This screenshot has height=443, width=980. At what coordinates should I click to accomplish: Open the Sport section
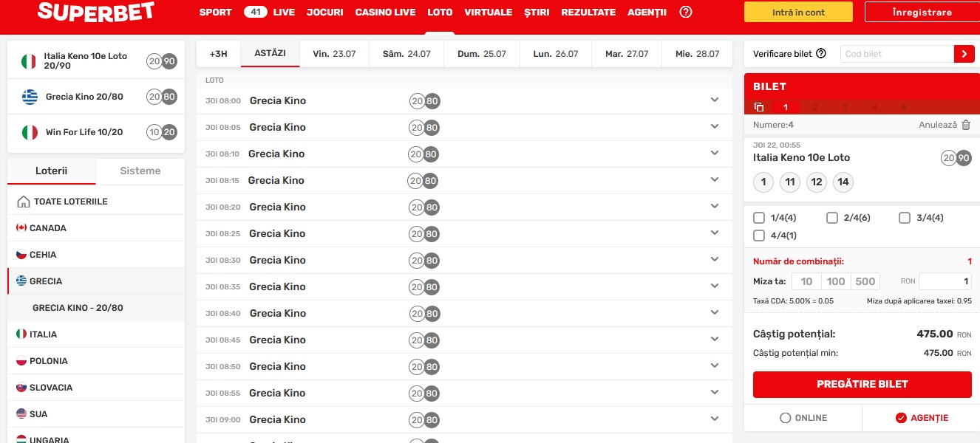pos(215,13)
